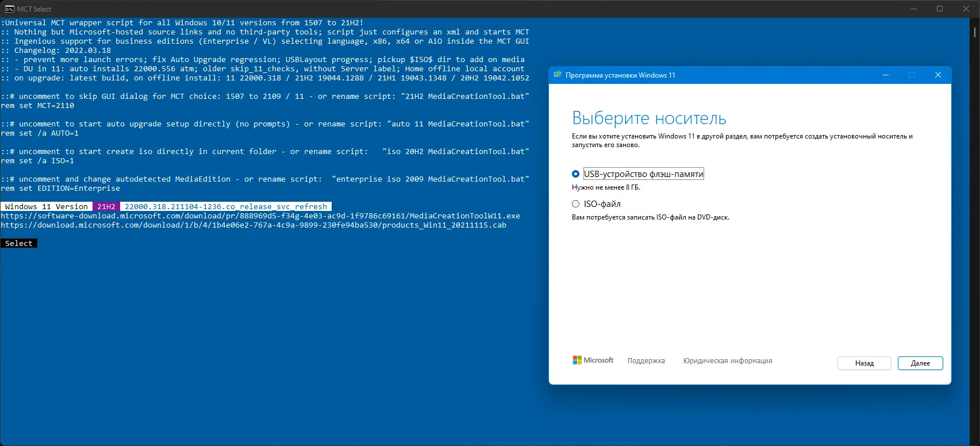Click the 'Нужно не менее 8 ГБ.' note
This screenshot has width=980, height=446.
[606, 187]
